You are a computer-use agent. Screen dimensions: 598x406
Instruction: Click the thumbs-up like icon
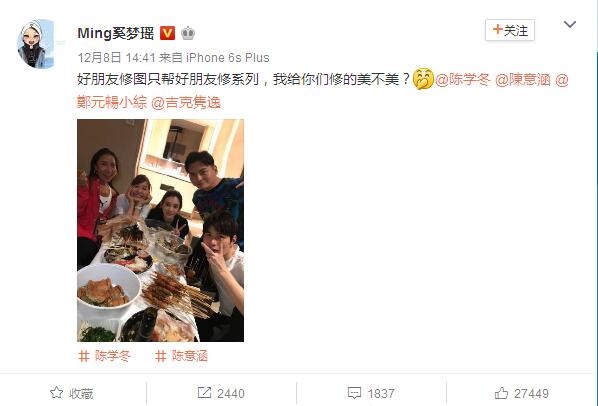pyautogui.click(x=501, y=393)
